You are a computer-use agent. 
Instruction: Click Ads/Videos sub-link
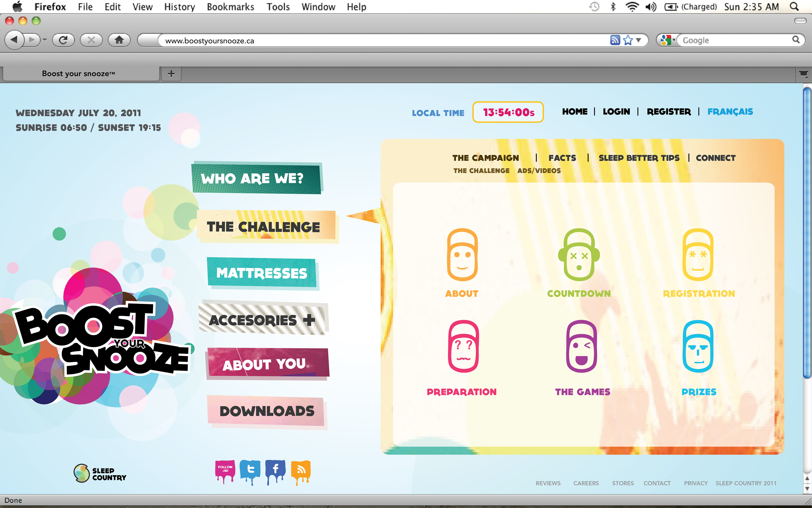point(539,171)
